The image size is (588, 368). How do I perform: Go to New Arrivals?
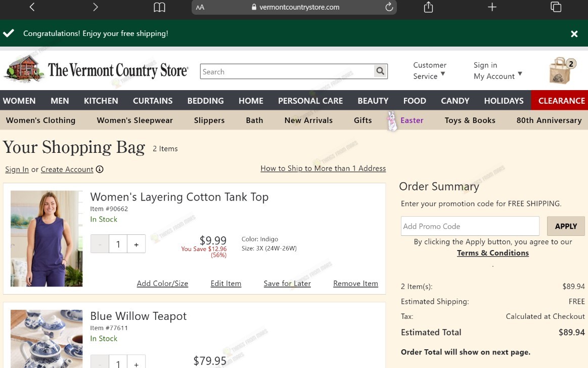pos(308,120)
